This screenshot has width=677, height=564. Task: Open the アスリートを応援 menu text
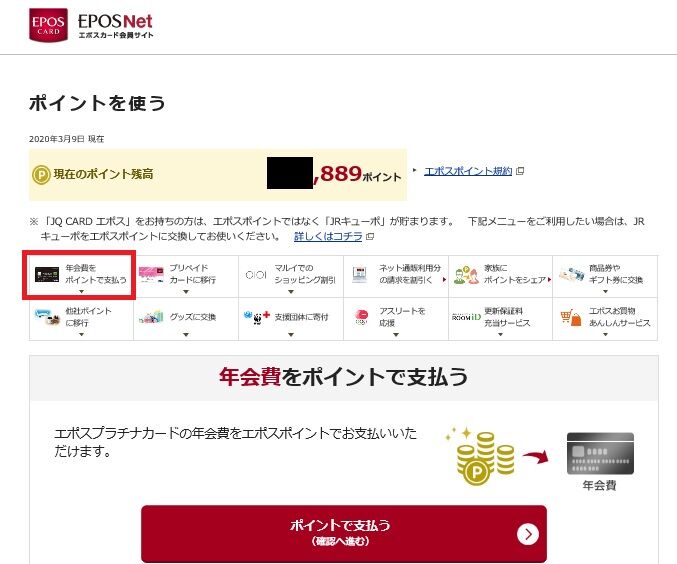point(402,317)
